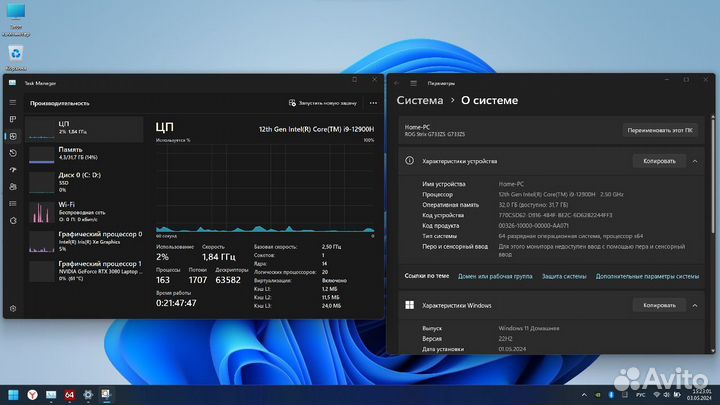The height and width of the screenshot is (405, 720).
Task: Open Task Manager hamburger navigation menu
Action: coord(13,102)
